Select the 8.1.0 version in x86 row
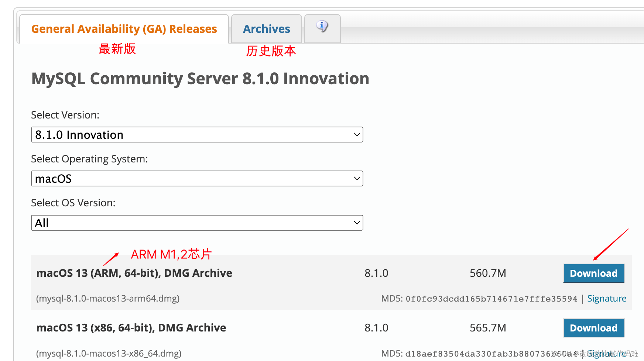Viewport: 644px width, 361px height. tap(376, 328)
